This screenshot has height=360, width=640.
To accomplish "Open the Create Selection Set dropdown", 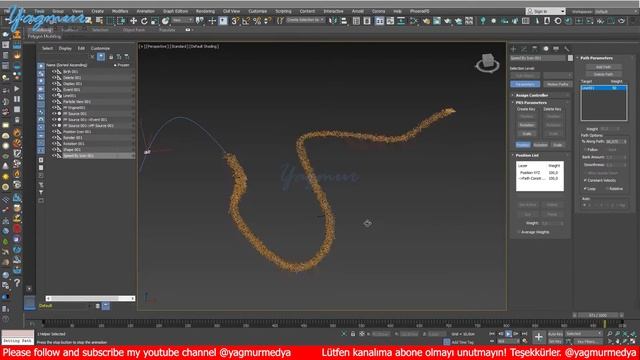I will pos(305,20).
